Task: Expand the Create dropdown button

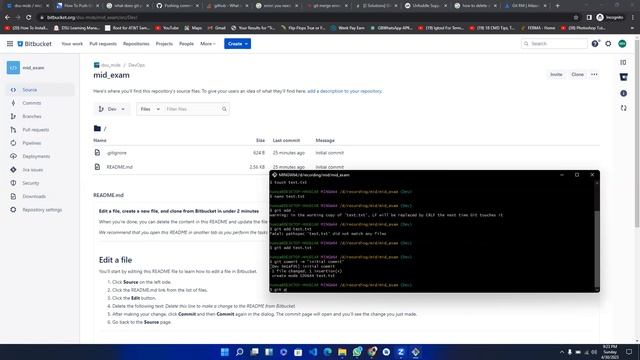Action: point(238,44)
